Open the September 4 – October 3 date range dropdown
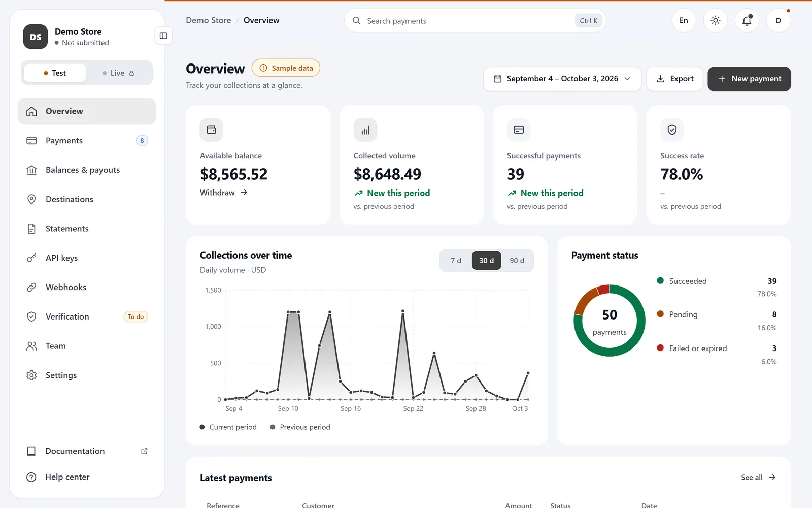This screenshot has height=508, width=812. [x=562, y=79]
